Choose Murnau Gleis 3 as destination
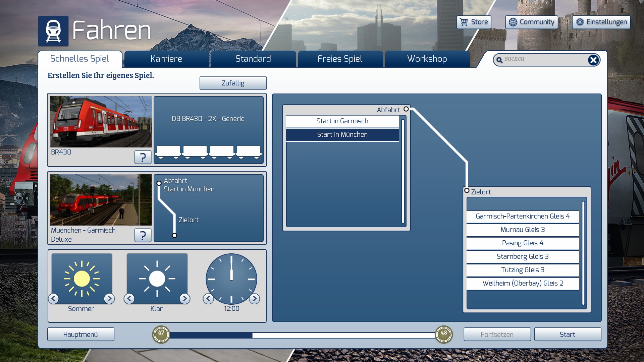 (x=522, y=230)
